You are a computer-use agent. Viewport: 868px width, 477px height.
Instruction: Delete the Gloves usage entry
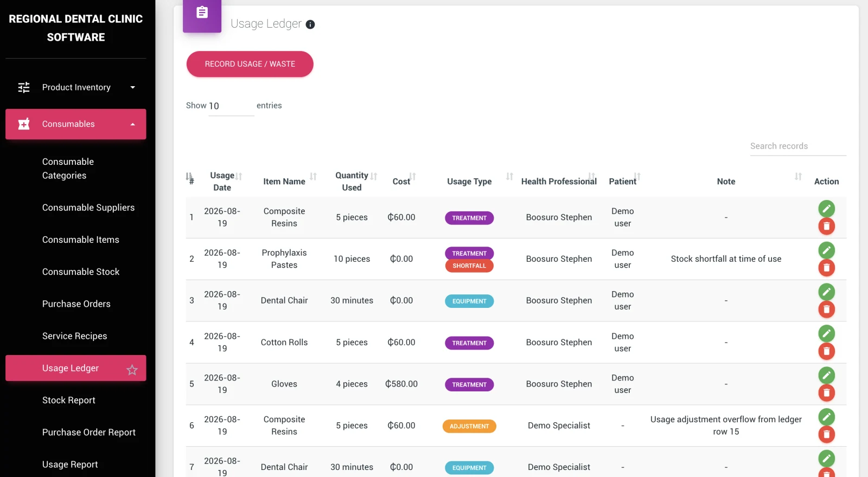pos(826,392)
